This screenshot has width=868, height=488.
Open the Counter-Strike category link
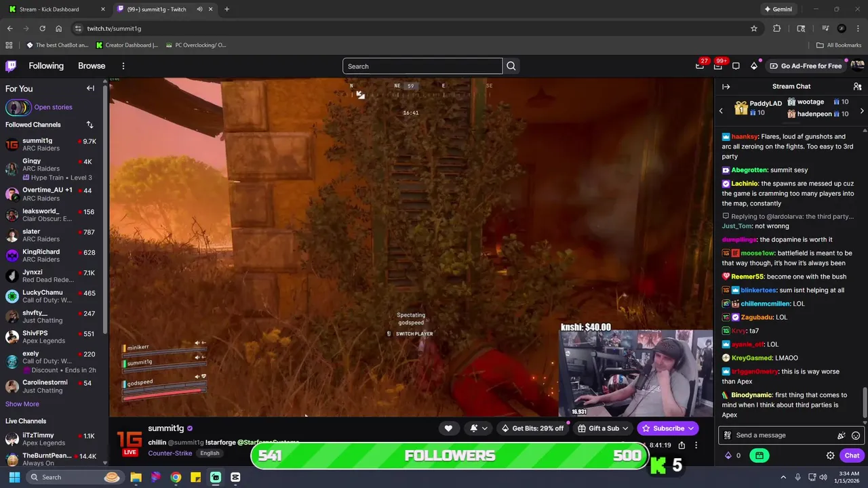coord(170,453)
